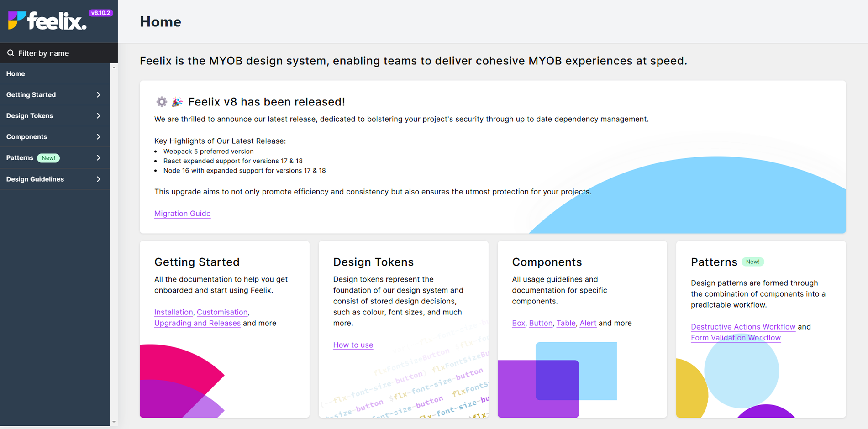Open the Migration Guide link

(x=182, y=214)
